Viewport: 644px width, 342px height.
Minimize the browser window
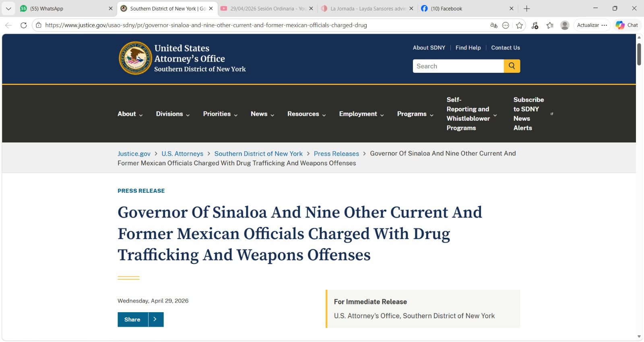pyautogui.click(x=595, y=8)
